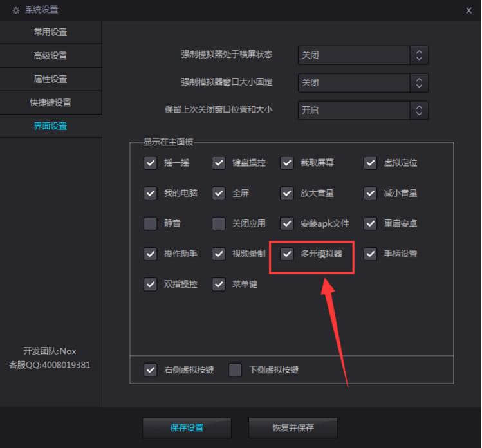
Task: Toggle the 全屏 checkbox
Action: pyautogui.click(x=219, y=193)
